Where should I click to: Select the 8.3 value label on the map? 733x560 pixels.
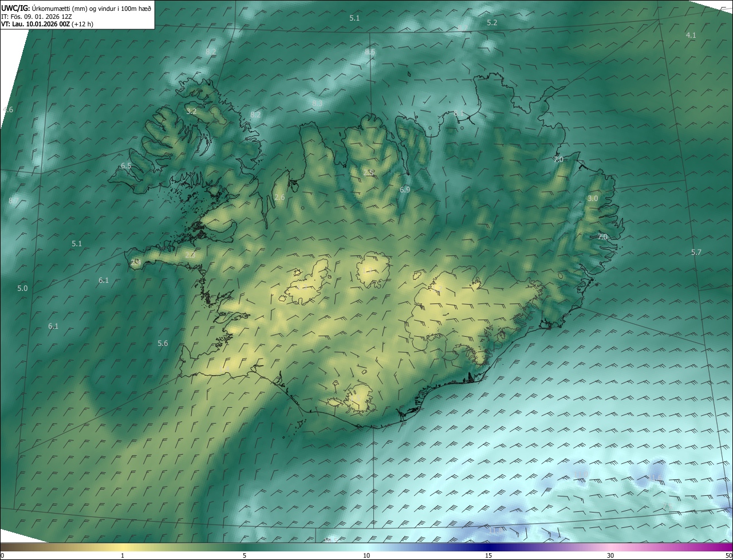pos(317,103)
